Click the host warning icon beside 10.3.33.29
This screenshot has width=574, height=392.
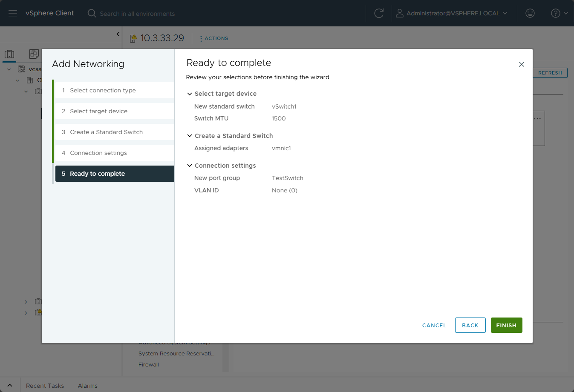tap(133, 39)
